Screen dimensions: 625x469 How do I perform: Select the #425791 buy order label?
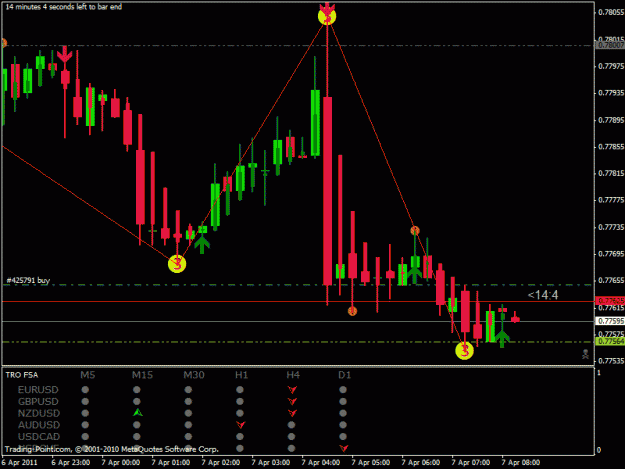tap(28, 280)
